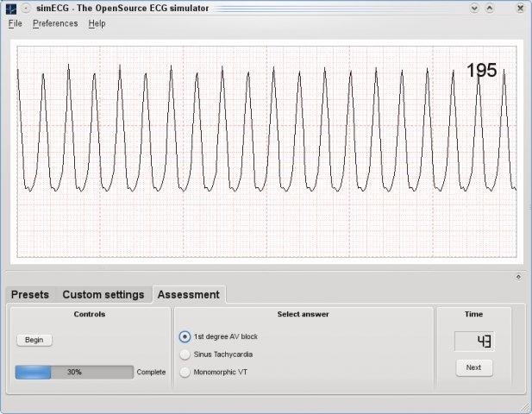
Task: Minimize window using the down-arrow title button
Action: (x=474, y=8)
